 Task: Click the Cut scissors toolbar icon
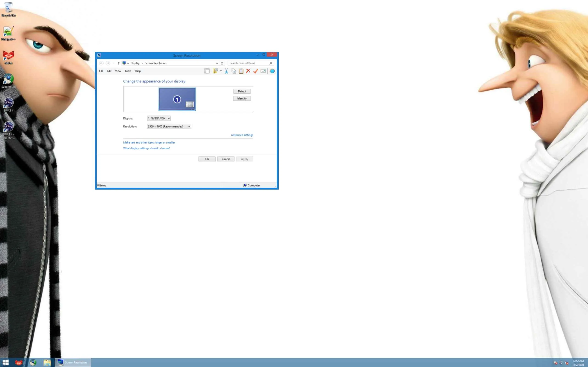click(x=226, y=71)
